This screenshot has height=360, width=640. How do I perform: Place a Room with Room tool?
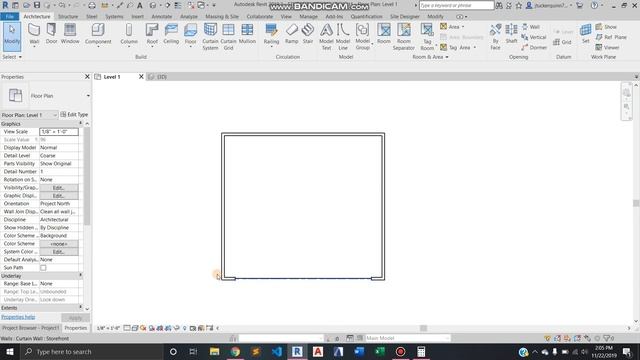[x=384, y=34]
